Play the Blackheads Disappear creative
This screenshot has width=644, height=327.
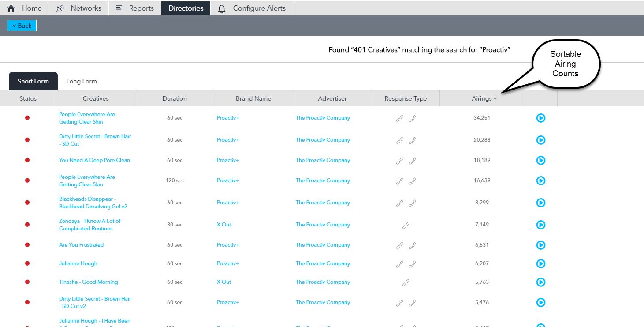click(541, 203)
